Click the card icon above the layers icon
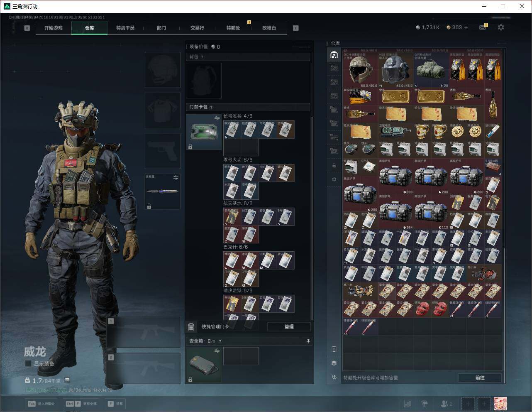Viewport: 532px width, 412px height. [334, 349]
